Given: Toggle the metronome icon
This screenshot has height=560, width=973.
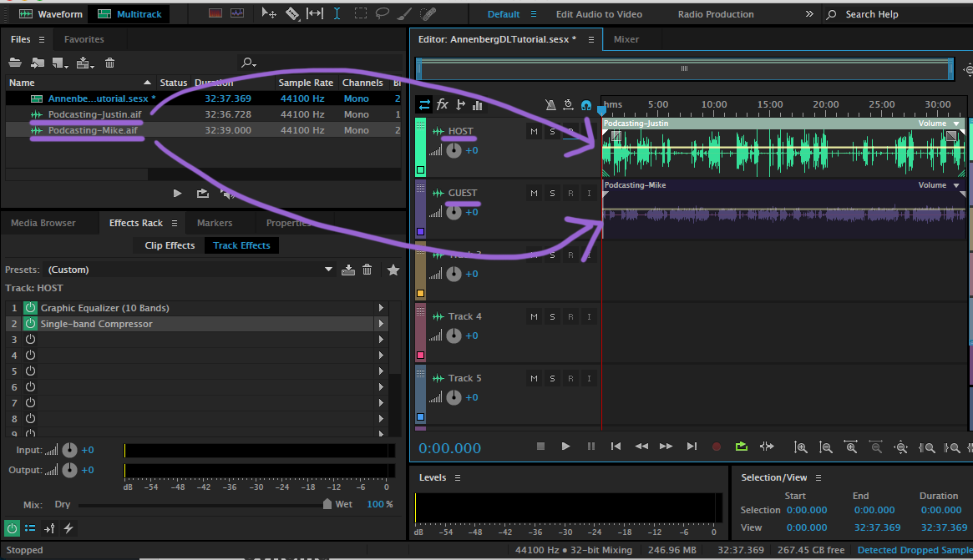Looking at the screenshot, I should pyautogui.click(x=550, y=105).
